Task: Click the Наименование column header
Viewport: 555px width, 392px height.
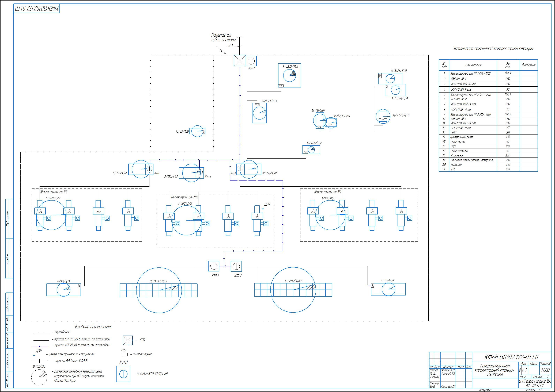Action: tap(473, 65)
